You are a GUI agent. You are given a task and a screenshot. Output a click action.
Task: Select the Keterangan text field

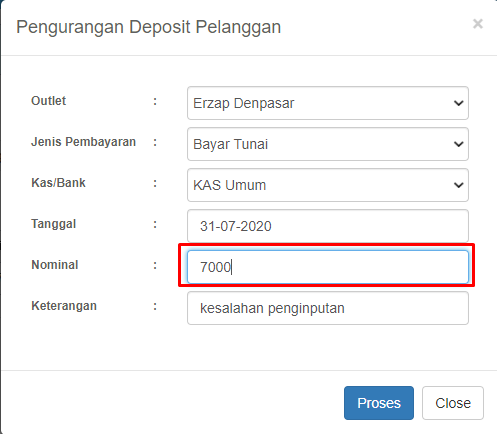tap(328, 308)
